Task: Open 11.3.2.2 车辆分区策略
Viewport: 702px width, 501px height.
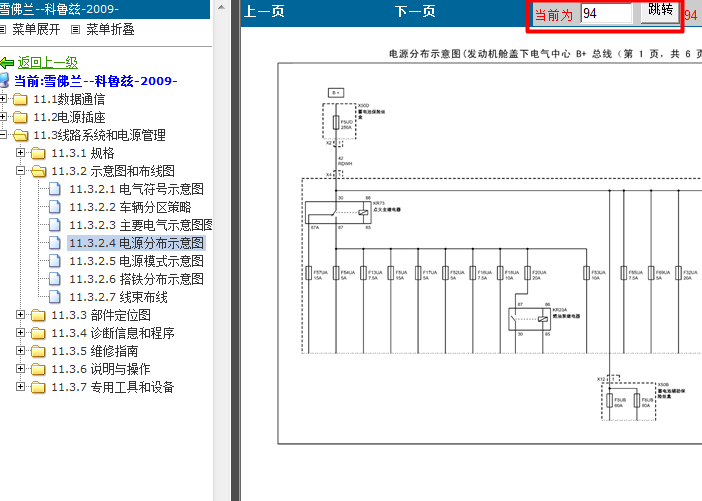Action: [130, 207]
